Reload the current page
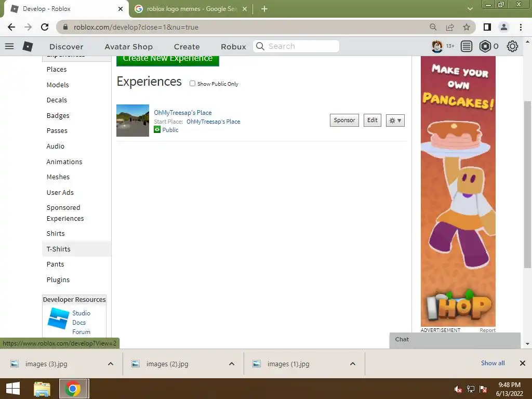532x399 pixels. coord(45,27)
